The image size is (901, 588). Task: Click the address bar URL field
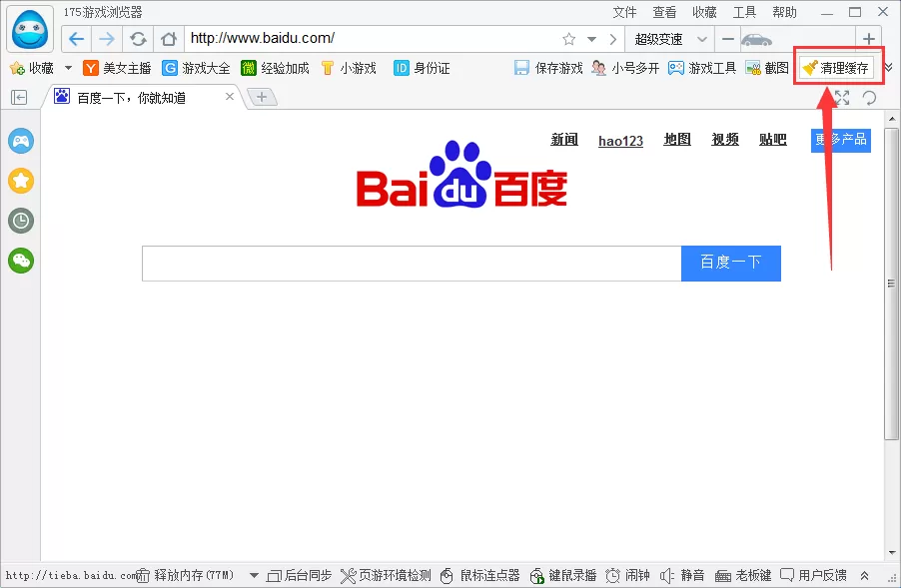(x=371, y=39)
